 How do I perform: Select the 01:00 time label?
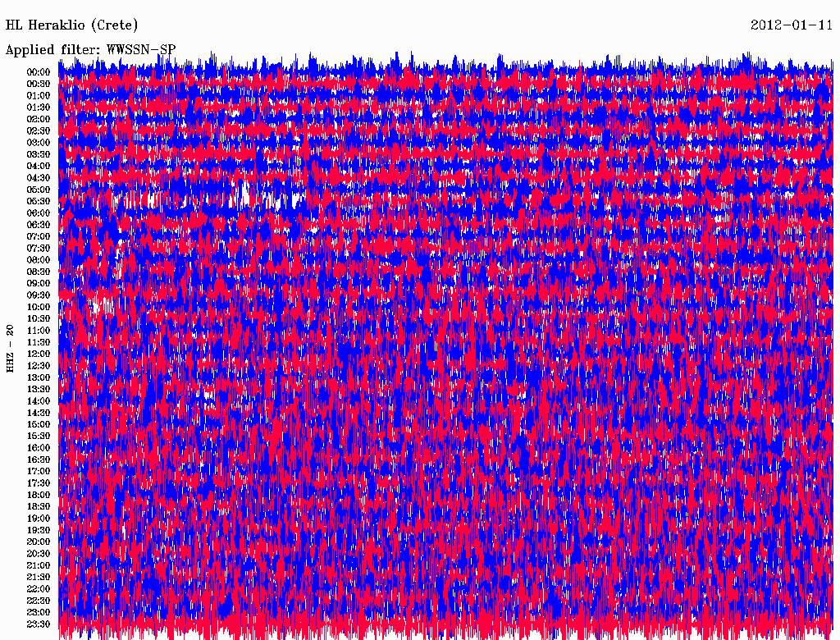tap(39, 96)
